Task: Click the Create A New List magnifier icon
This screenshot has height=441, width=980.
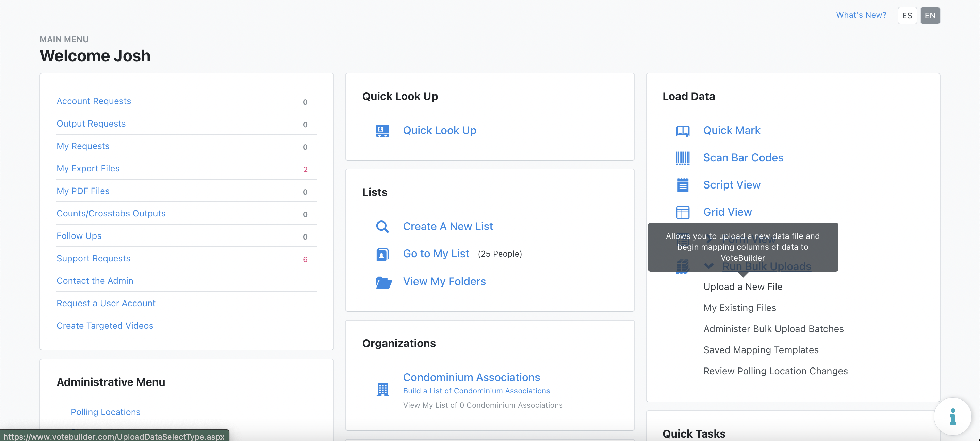Action: pyautogui.click(x=382, y=227)
